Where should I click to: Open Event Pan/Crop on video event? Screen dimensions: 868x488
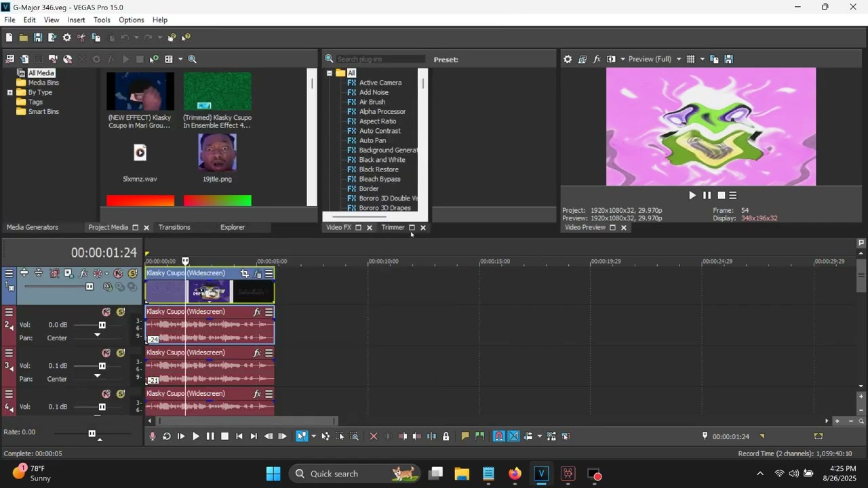click(245, 274)
